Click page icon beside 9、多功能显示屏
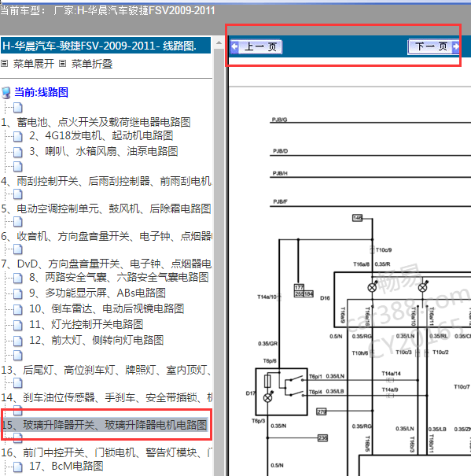This screenshot has width=471, height=476. (x=17, y=293)
